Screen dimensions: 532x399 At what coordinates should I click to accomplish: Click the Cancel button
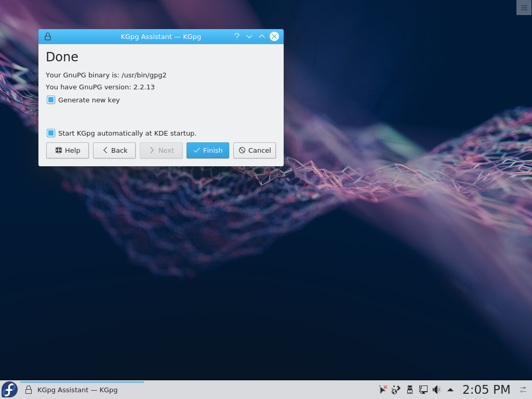255,150
